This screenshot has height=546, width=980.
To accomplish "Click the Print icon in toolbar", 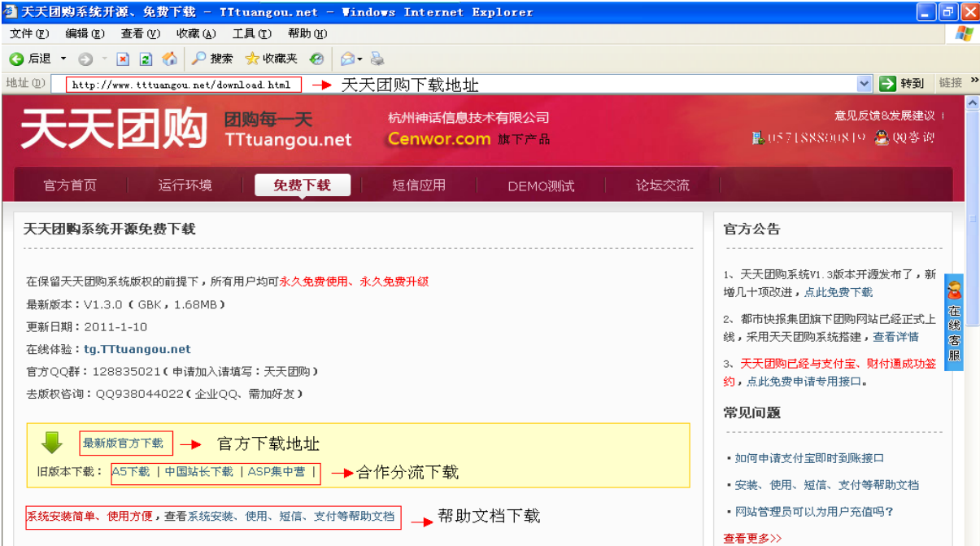I will click(377, 59).
